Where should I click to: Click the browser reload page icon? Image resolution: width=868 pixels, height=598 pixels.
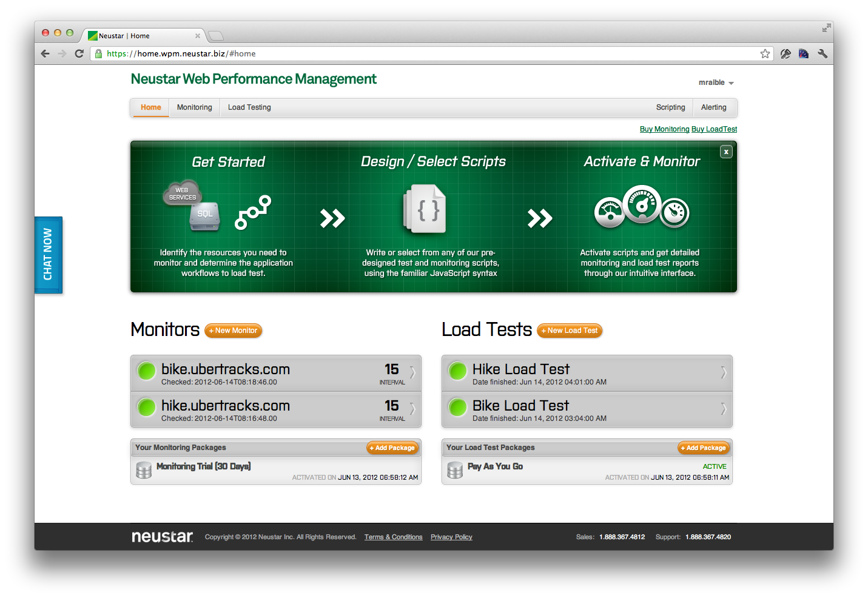click(x=79, y=53)
